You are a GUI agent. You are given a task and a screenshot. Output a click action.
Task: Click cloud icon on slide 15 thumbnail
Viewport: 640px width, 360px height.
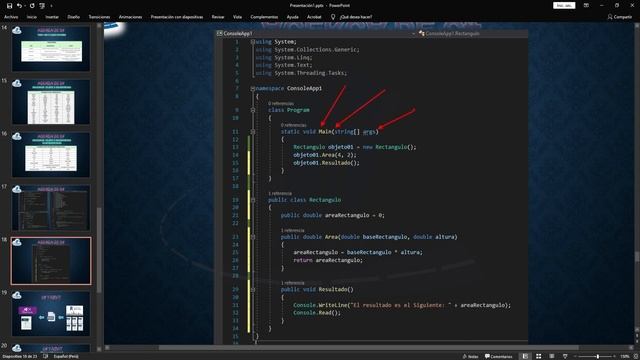(x=17, y=84)
